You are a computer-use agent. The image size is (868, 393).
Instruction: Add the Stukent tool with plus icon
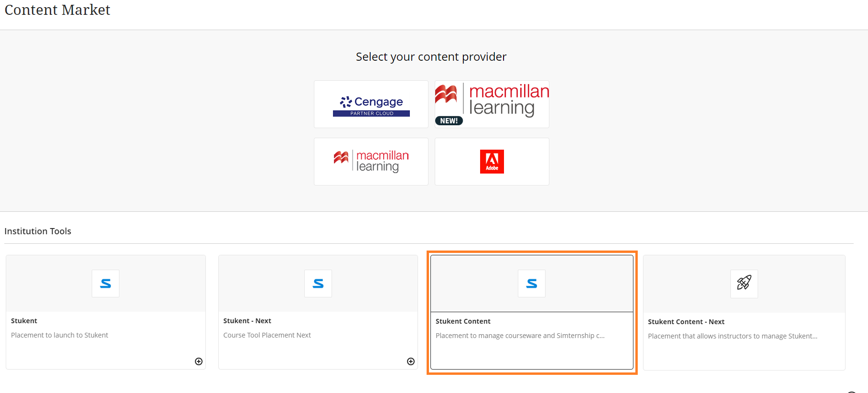[199, 361]
